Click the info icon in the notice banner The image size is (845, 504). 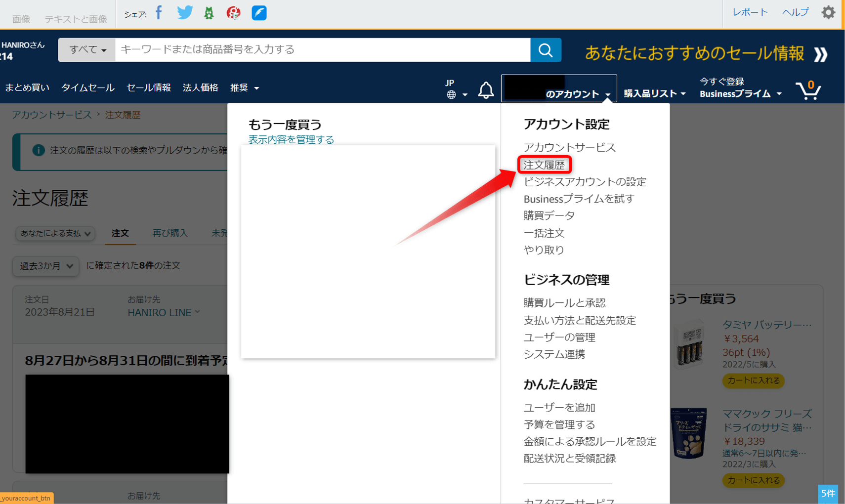(38, 150)
